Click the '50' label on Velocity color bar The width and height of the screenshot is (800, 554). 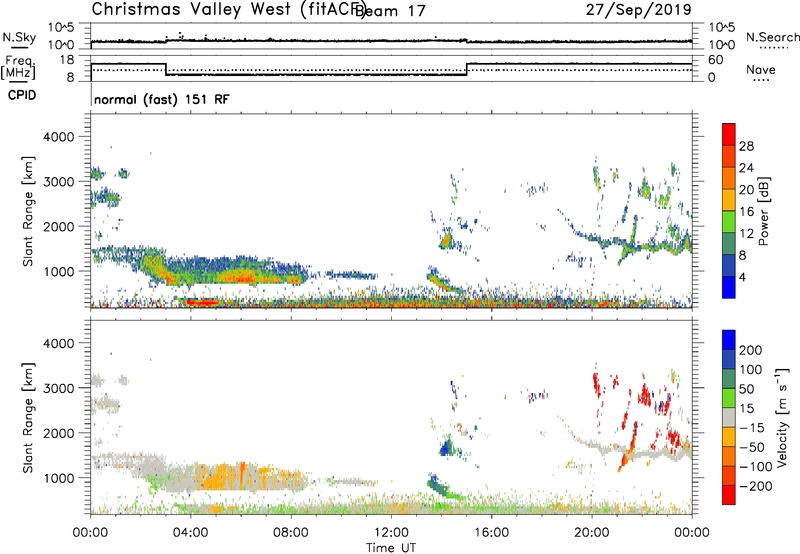(x=746, y=389)
